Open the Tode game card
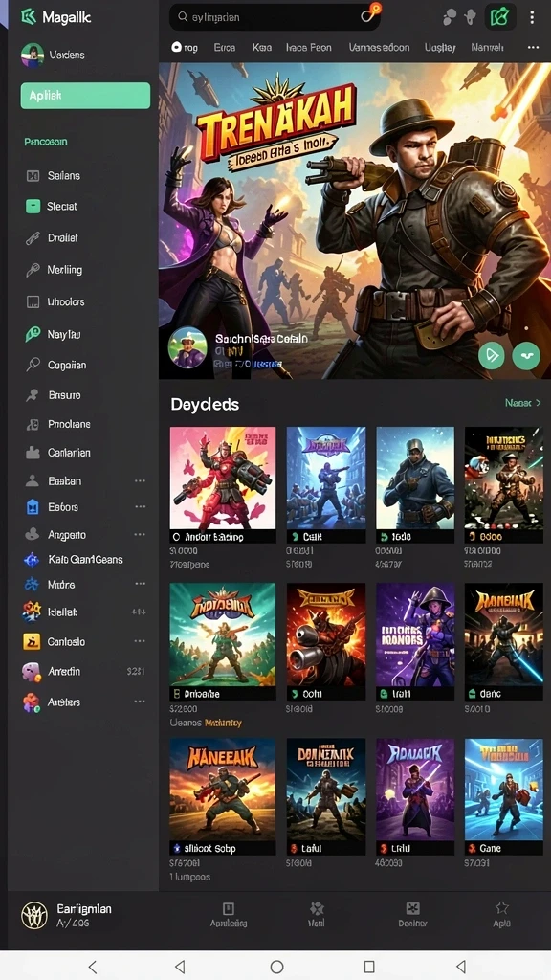 pos(415,485)
